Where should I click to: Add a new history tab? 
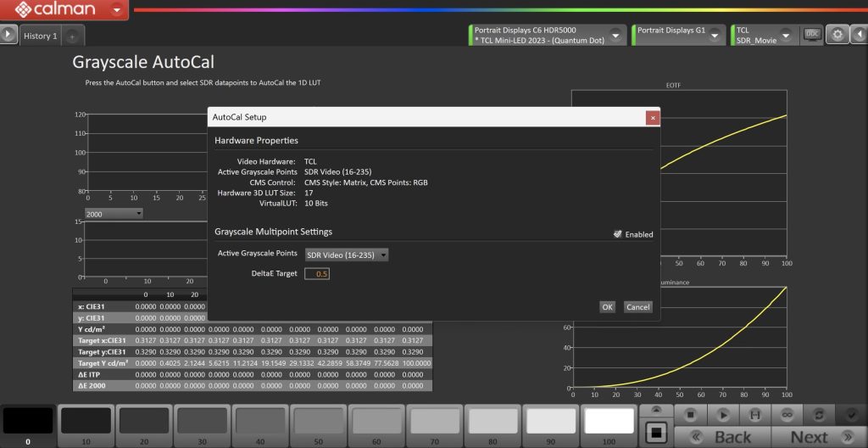pos(72,36)
